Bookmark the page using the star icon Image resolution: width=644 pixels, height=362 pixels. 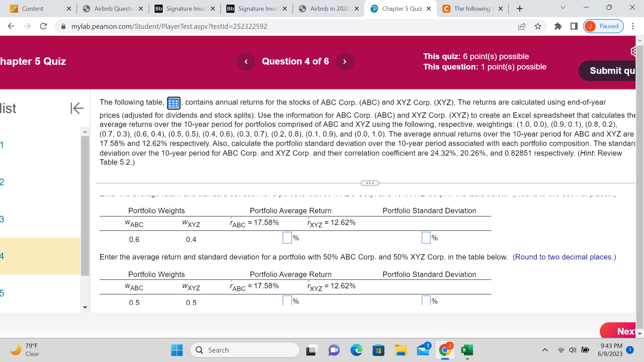[538, 26]
